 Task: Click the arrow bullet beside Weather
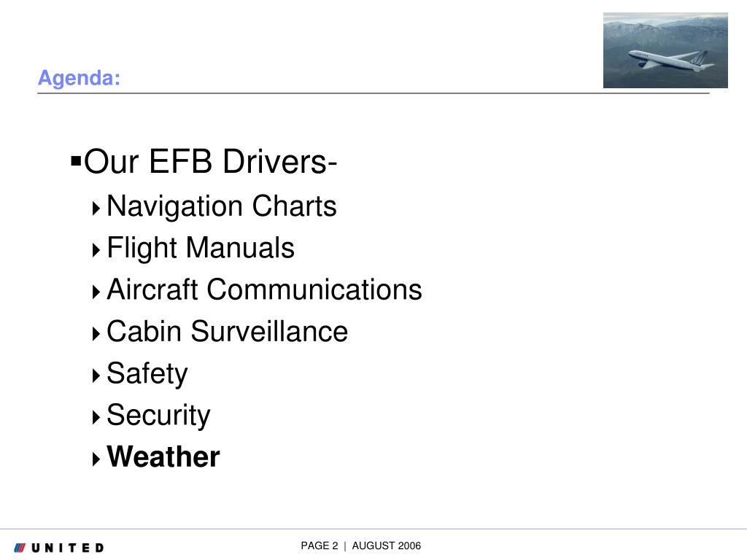(96, 459)
